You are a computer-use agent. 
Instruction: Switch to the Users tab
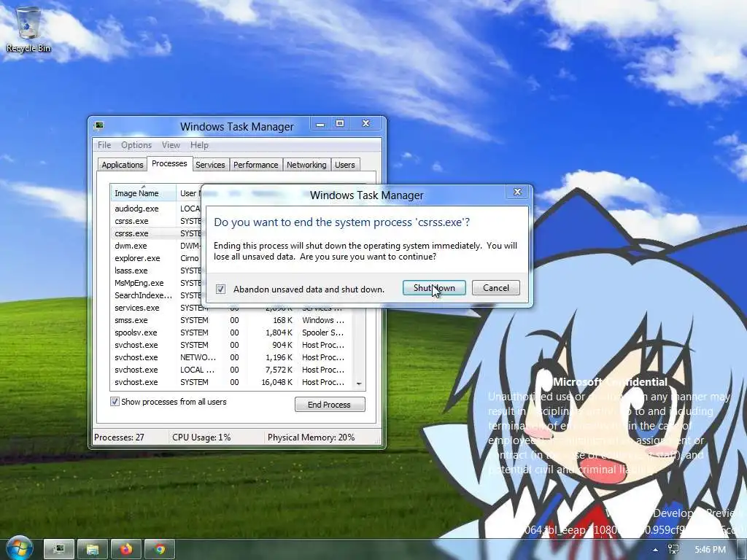[x=345, y=165]
